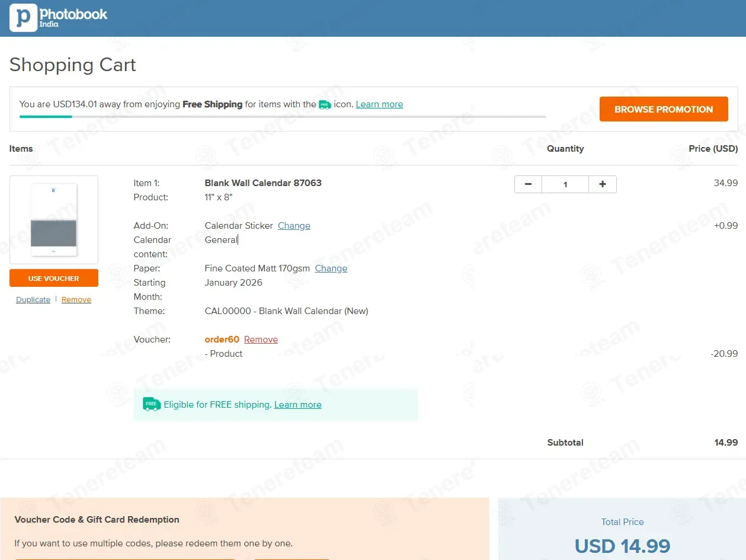
Task: Click the -20.99 voucher discount amount
Action: tap(724, 354)
